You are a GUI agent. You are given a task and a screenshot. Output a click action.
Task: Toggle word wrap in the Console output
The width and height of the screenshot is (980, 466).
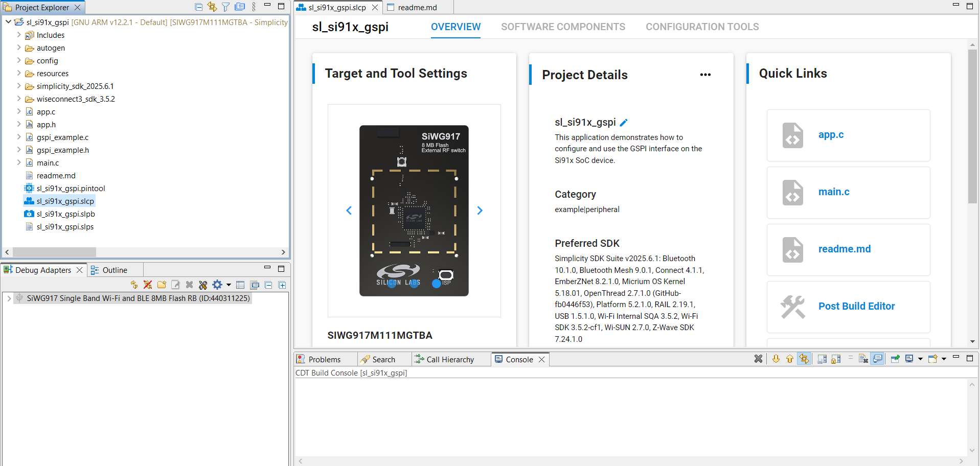(x=850, y=359)
